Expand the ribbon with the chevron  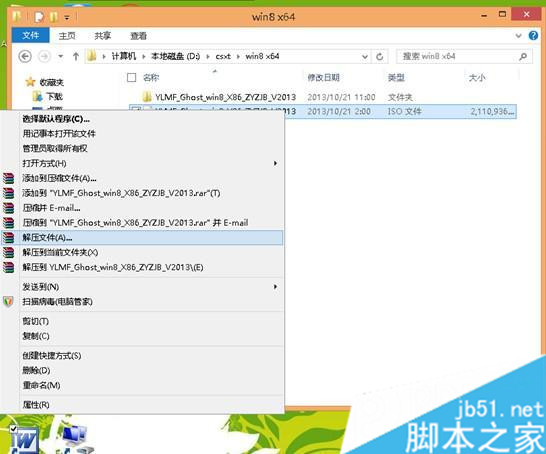tap(518, 36)
